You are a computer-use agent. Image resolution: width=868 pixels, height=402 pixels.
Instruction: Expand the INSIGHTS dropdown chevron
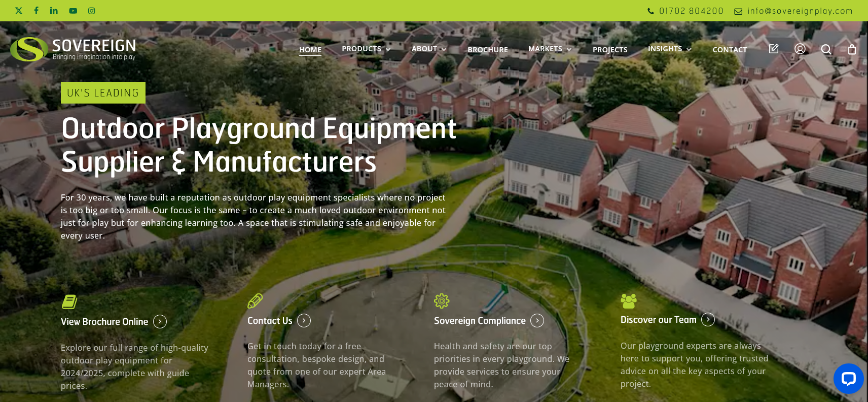689,49
